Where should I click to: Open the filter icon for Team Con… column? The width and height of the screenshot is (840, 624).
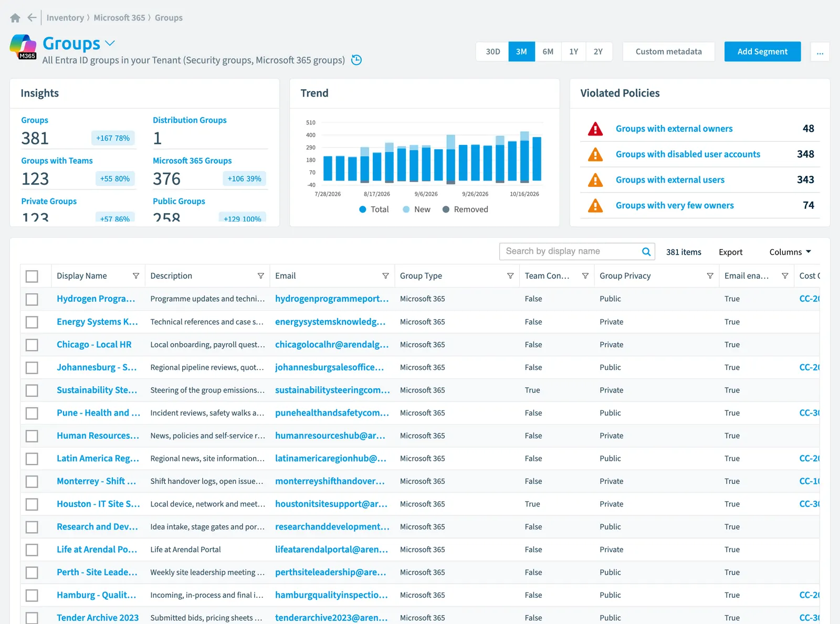585,276
